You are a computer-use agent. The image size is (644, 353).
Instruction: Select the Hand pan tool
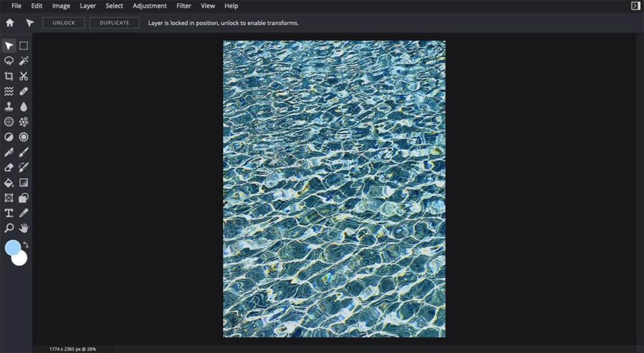coord(23,228)
